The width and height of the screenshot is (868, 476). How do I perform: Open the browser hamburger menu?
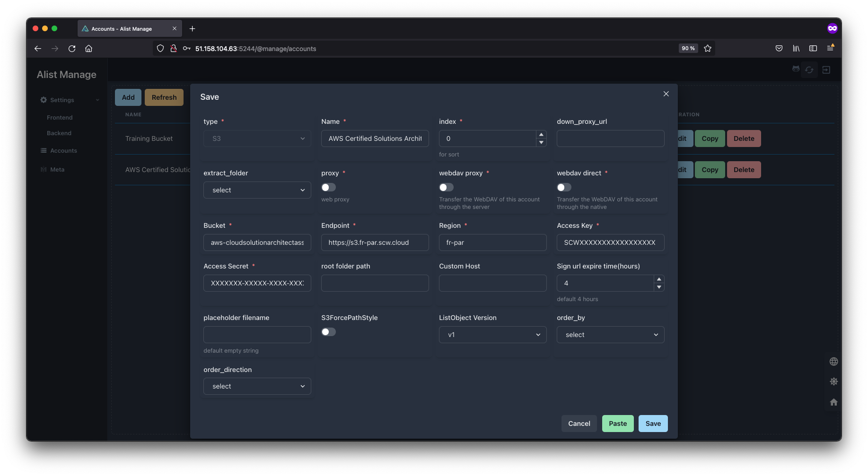(x=830, y=48)
